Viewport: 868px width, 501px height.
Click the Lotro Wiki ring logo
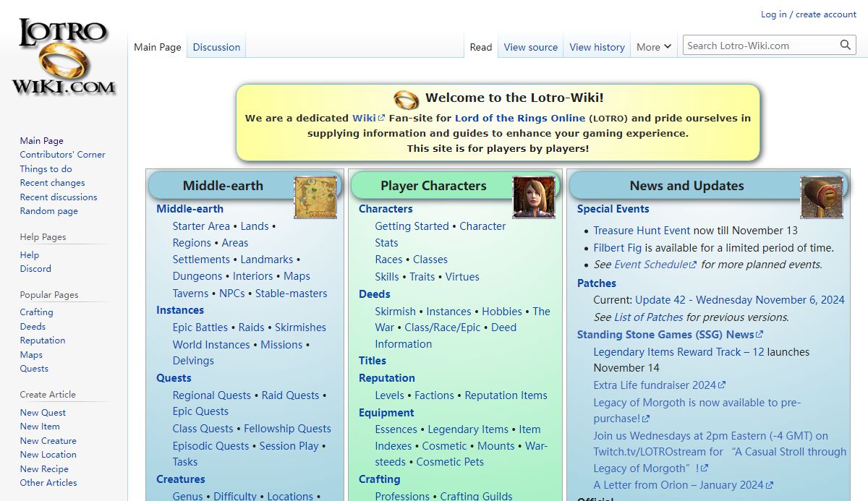click(x=63, y=57)
